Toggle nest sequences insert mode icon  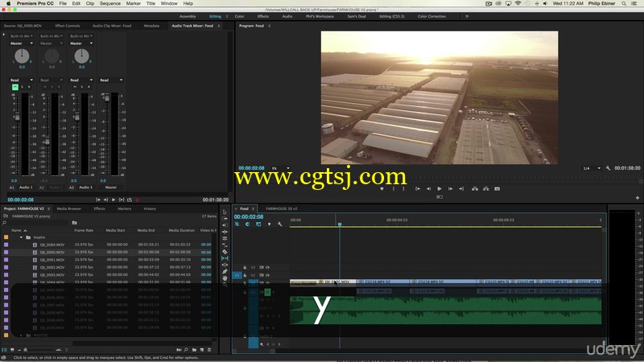pyautogui.click(x=237, y=224)
